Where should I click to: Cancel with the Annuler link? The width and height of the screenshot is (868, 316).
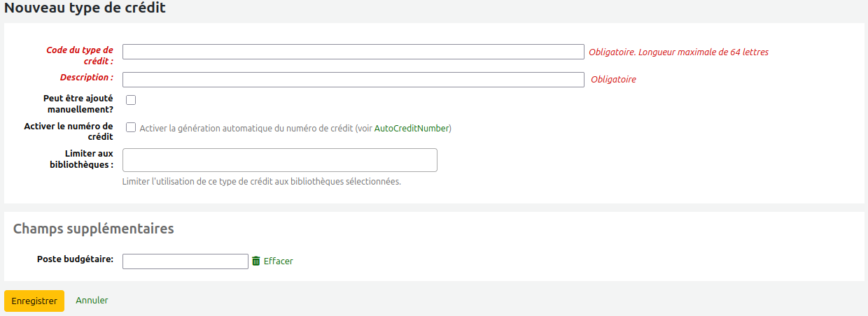coord(92,301)
